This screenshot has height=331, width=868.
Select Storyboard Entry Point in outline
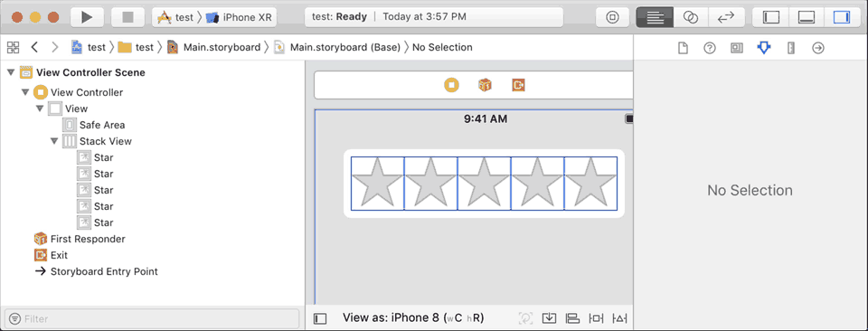(x=104, y=272)
